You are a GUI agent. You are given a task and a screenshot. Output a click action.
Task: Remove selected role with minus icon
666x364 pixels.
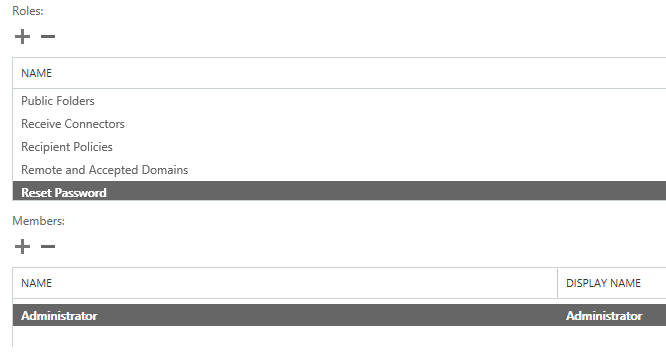[x=48, y=37]
